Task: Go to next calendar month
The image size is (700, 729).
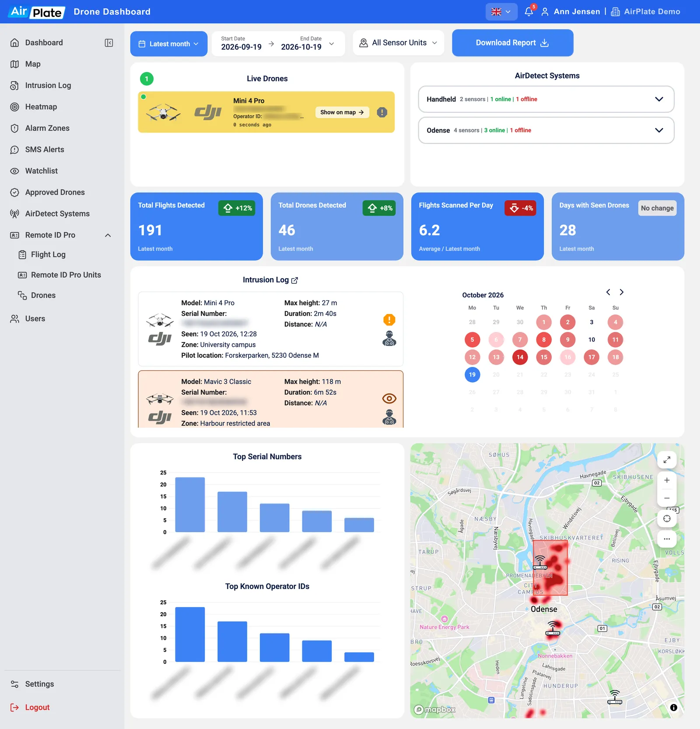Action: click(x=621, y=292)
